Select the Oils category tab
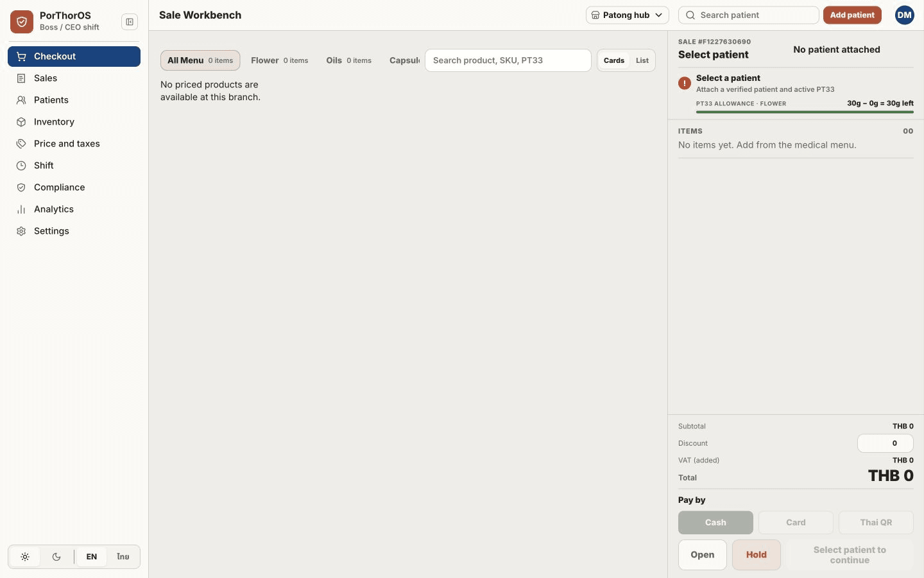 (349, 60)
